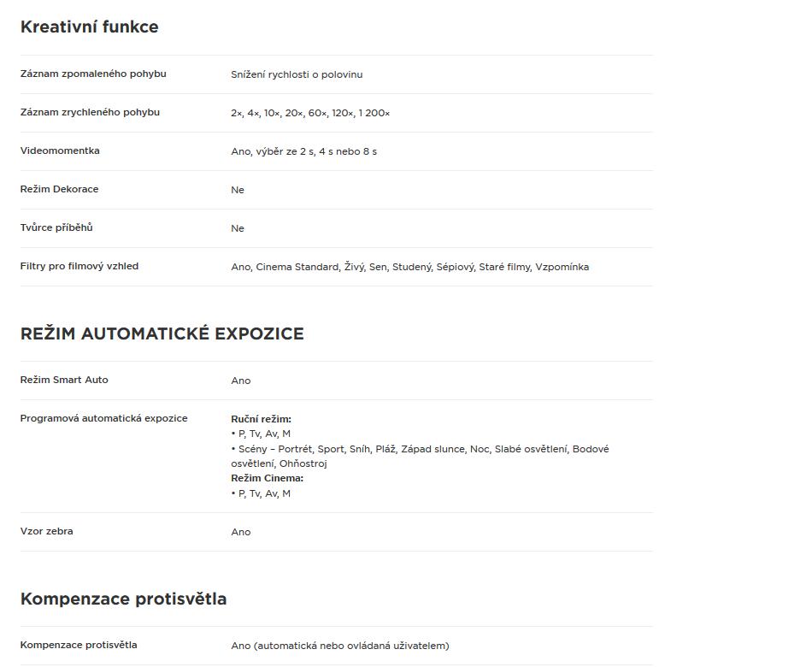The image size is (812, 667).
Task: Select the Záznam zrychleného pohybu label
Action: coord(90,112)
